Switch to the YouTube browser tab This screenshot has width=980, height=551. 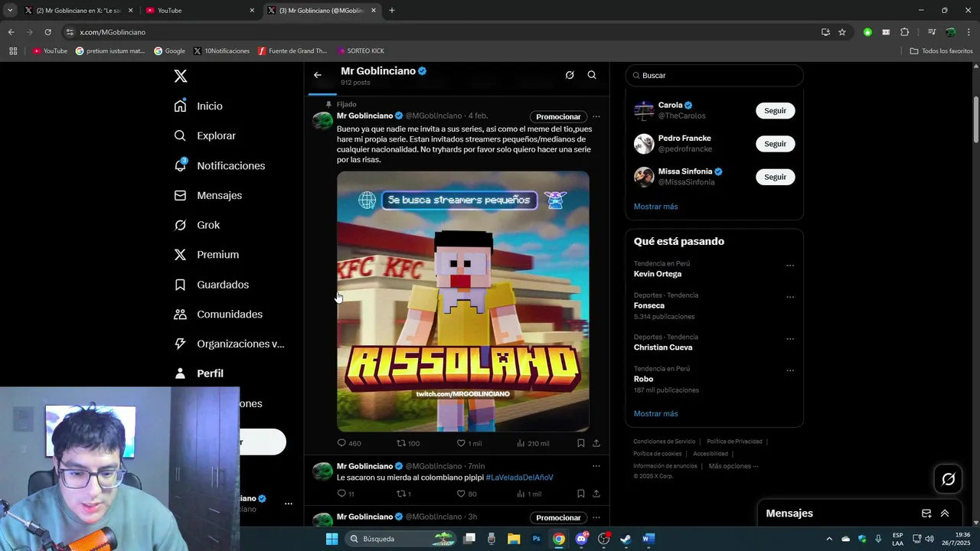coord(201,11)
